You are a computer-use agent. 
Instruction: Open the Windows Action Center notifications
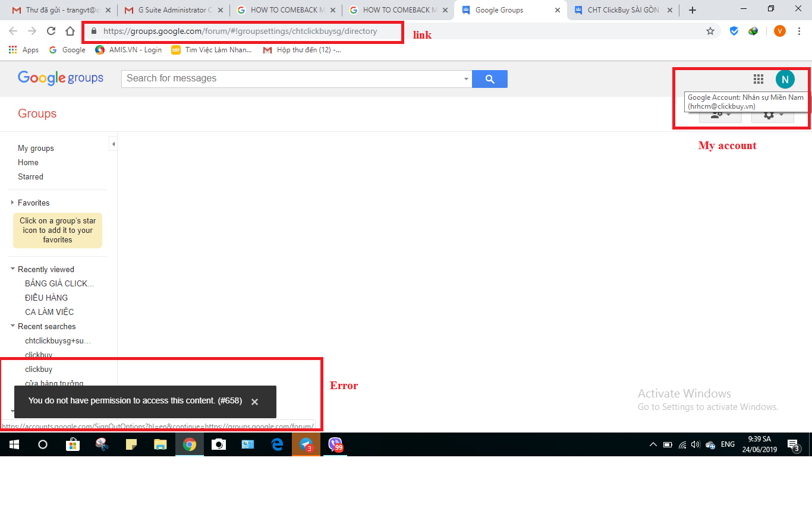(x=794, y=445)
